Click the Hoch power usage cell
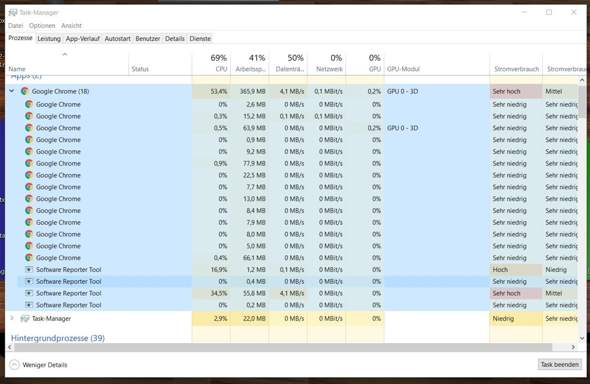 pos(516,269)
